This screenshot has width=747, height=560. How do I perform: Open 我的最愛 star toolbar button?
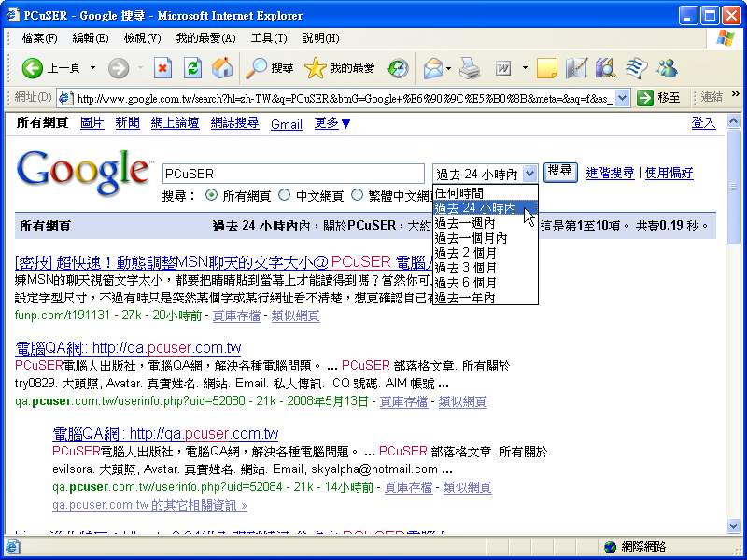point(340,68)
